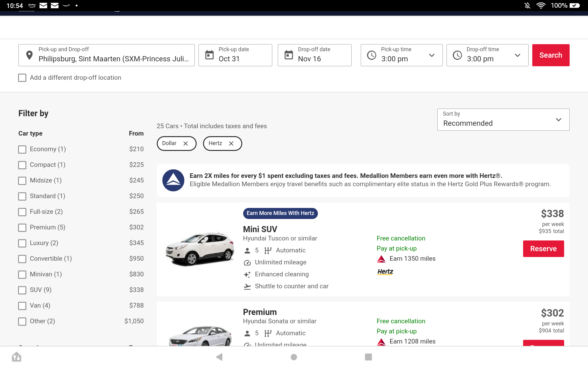Image resolution: width=588 pixels, height=368 pixels.
Task: Open the Drop-off time dropdown
Action: pos(488,55)
